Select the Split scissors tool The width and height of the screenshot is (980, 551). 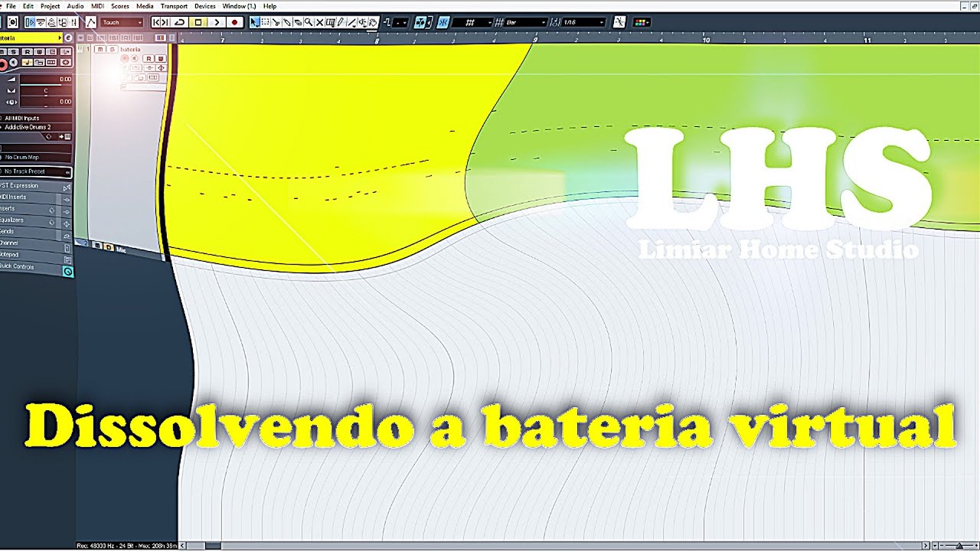point(276,22)
